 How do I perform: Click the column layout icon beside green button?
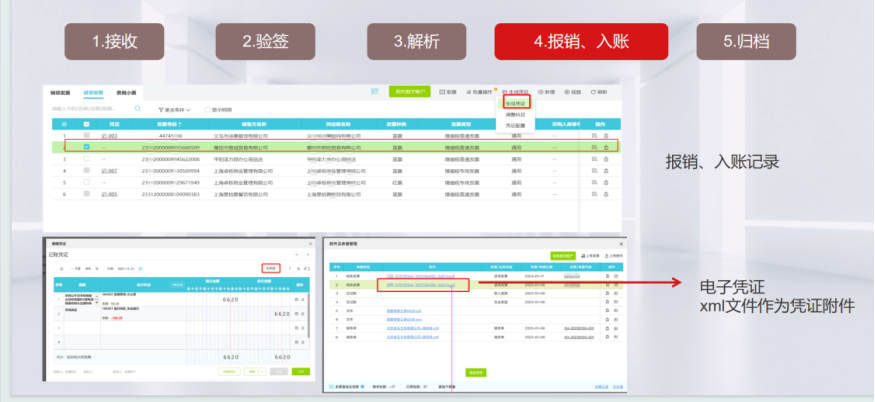click(374, 91)
